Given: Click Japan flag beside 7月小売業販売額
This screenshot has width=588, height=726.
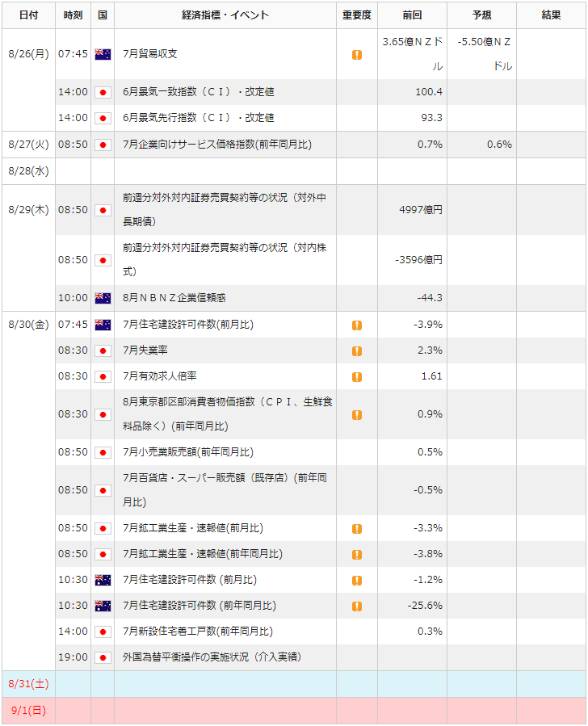Looking at the screenshot, I should click(103, 453).
